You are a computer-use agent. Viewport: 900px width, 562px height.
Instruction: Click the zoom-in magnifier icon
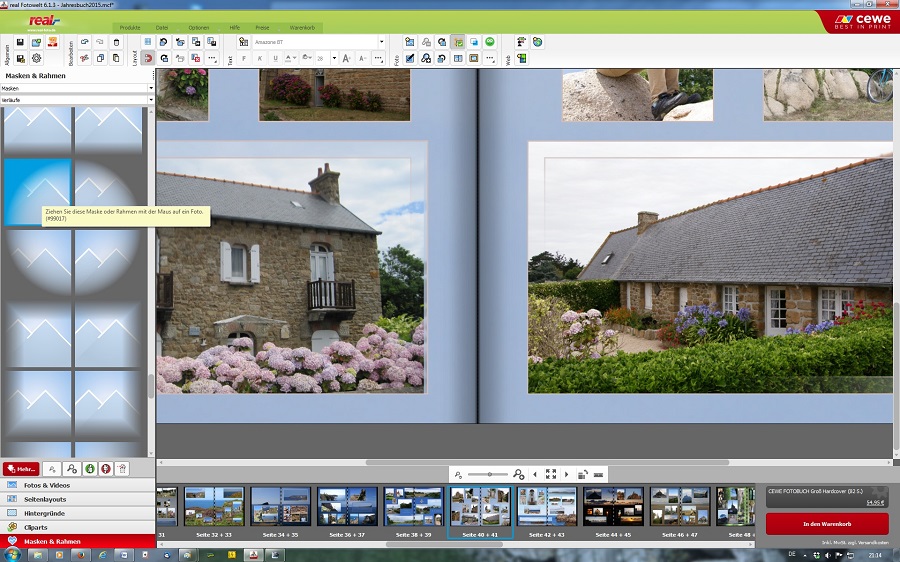pyautogui.click(x=519, y=474)
